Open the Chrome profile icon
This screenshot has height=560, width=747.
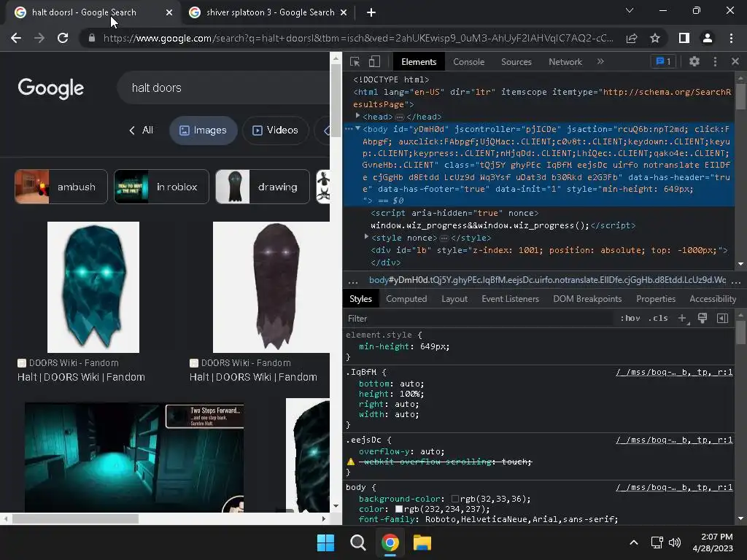point(708,38)
